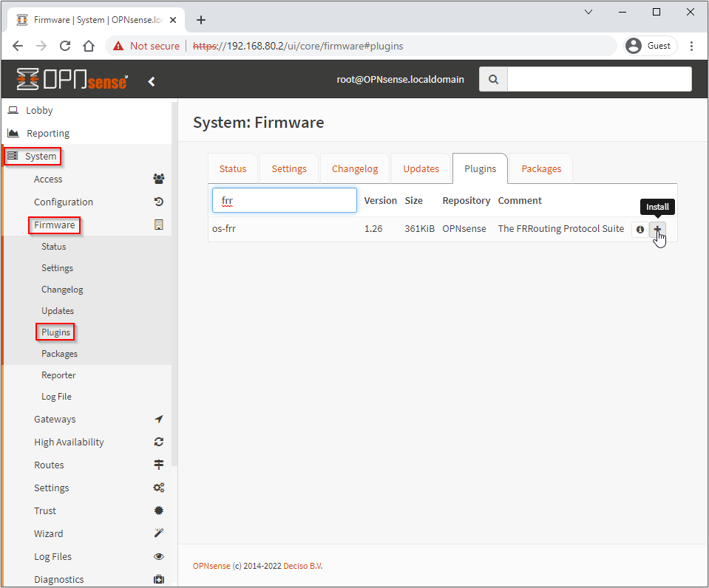The width and height of the screenshot is (709, 588).
Task: Open a new browser tab
Action: 201,20
